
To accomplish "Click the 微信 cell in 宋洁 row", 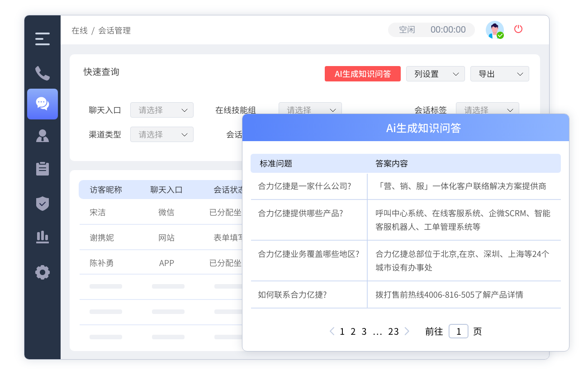I will [166, 212].
